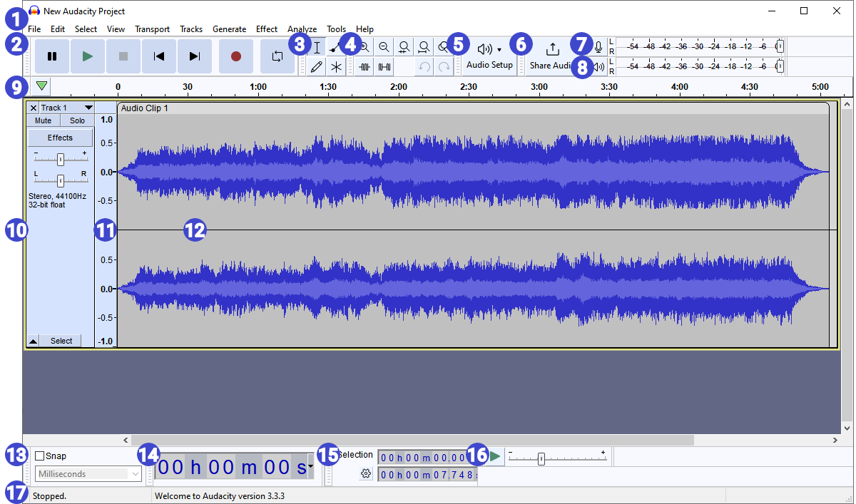Mute Track 1
The height and width of the screenshot is (504, 856).
pos(43,120)
